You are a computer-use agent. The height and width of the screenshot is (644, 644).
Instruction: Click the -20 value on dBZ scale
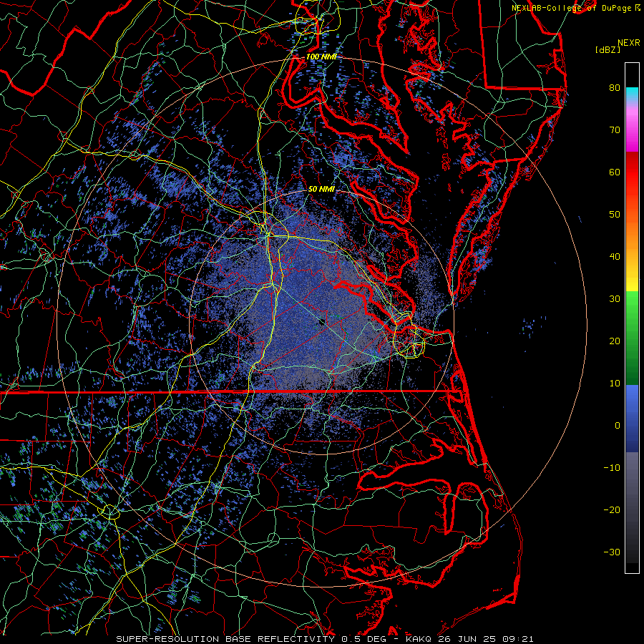pyautogui.click(x=612, y=510)
